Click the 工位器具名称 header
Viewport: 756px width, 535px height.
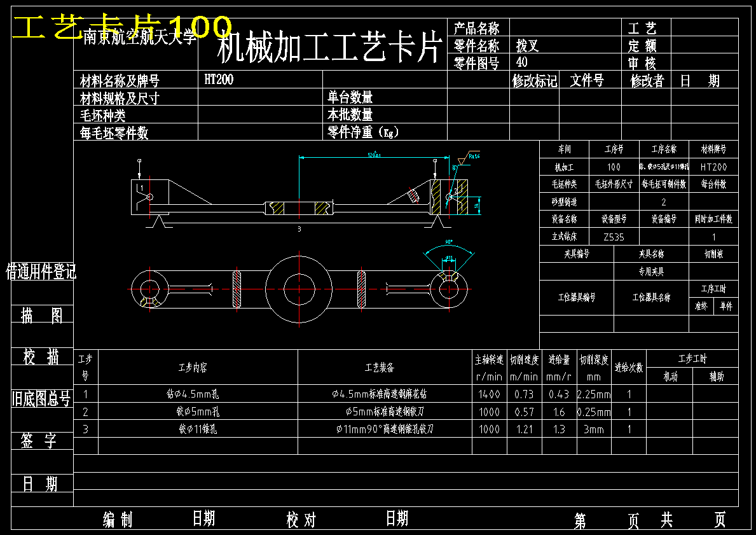[651, 297]
